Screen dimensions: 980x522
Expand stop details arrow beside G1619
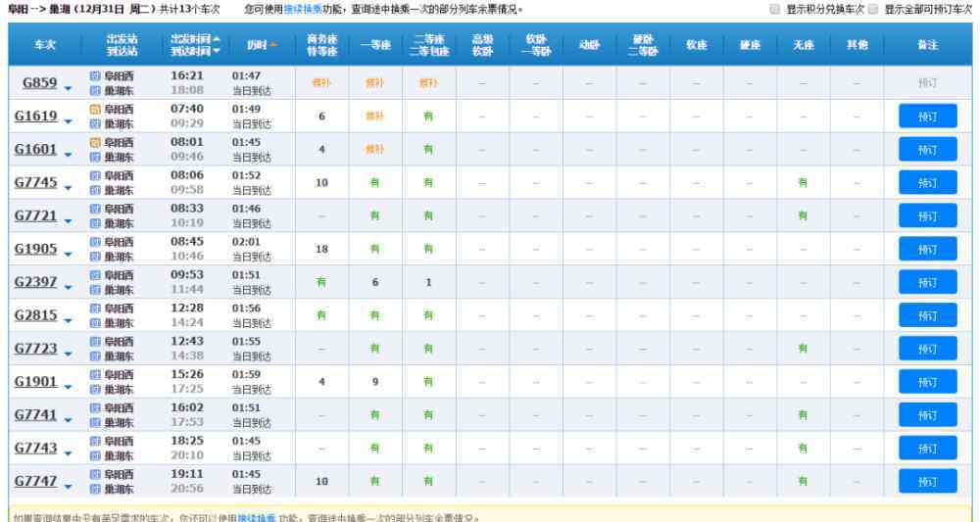tap(69, 121)
